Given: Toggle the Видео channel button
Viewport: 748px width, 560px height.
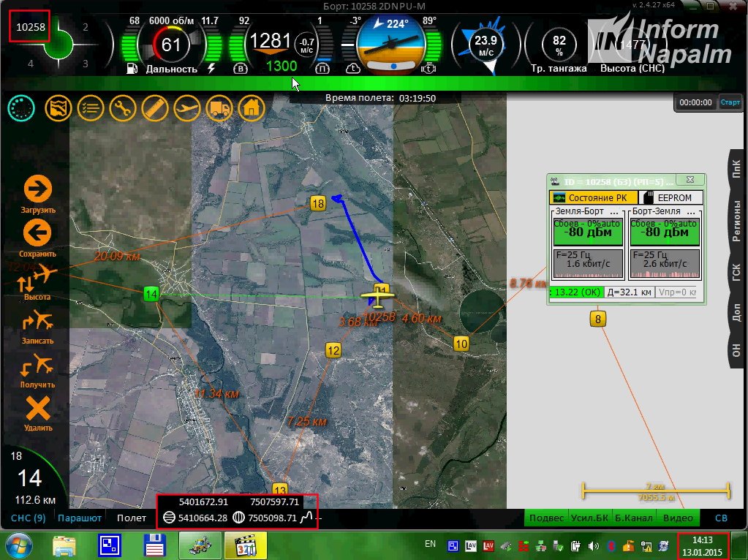Looking at the screenshot, I should 678,518.
